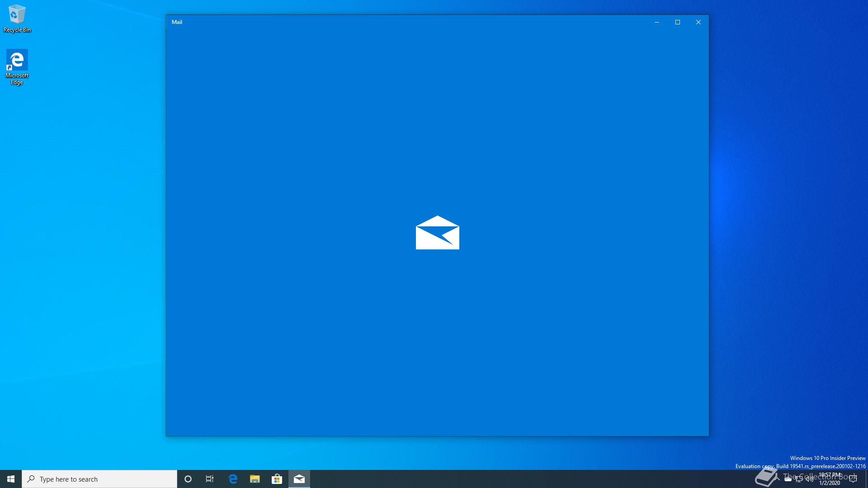Click the Mail window title bar
The image size is (868, 488).
click(x=407, y=22)
